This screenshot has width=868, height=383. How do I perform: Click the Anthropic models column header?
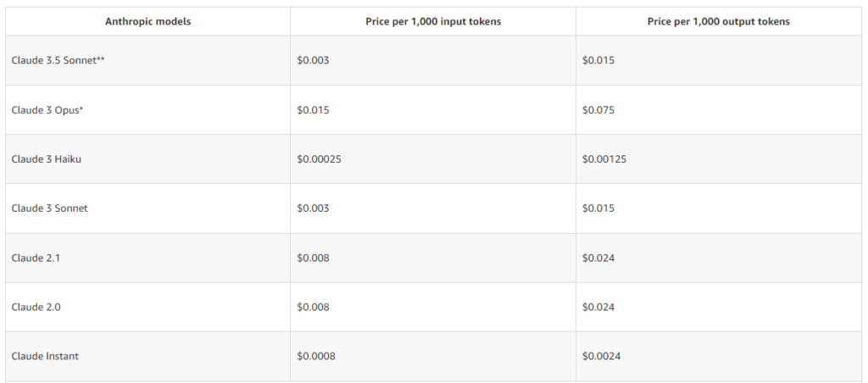[147, 21]
